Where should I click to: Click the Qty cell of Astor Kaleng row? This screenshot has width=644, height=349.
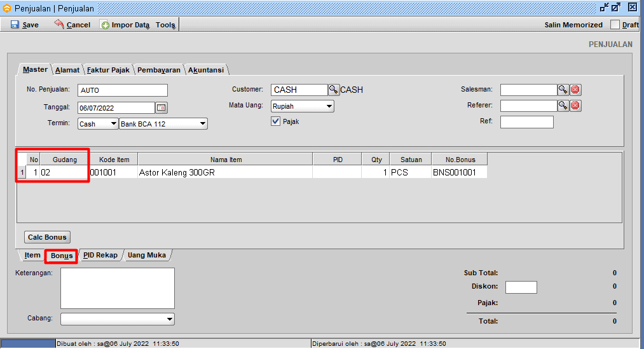375,172
